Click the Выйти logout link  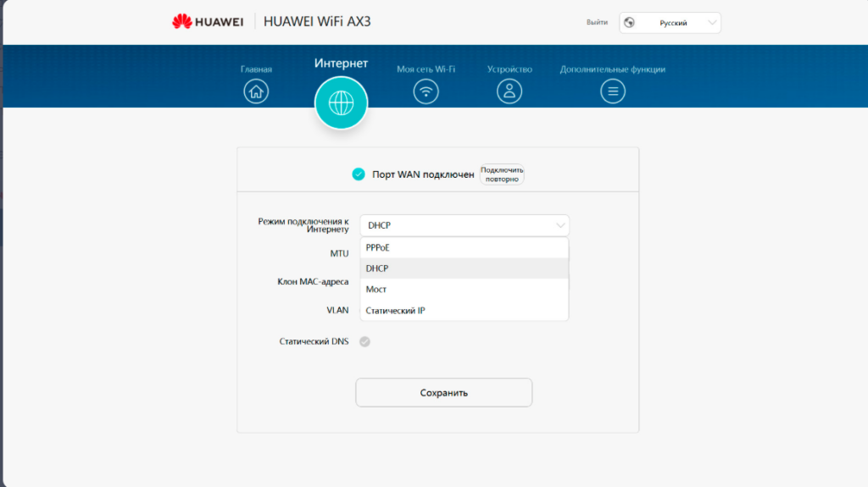[x=597, y=23]
